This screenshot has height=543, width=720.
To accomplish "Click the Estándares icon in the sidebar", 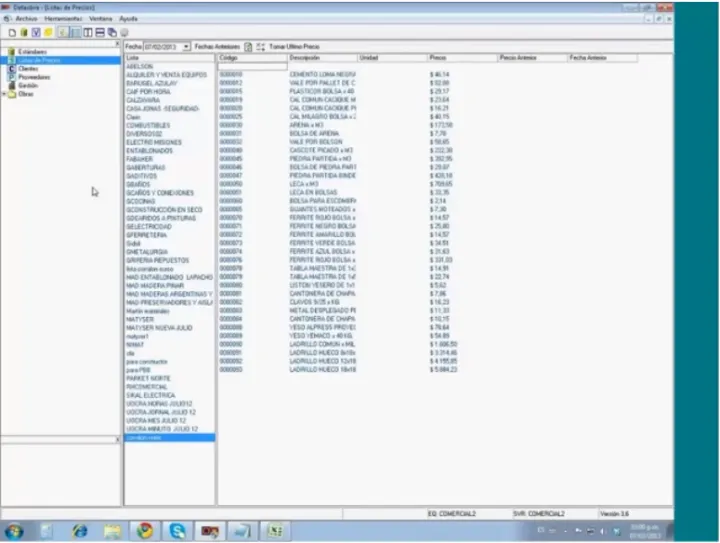I will point(11,53).
